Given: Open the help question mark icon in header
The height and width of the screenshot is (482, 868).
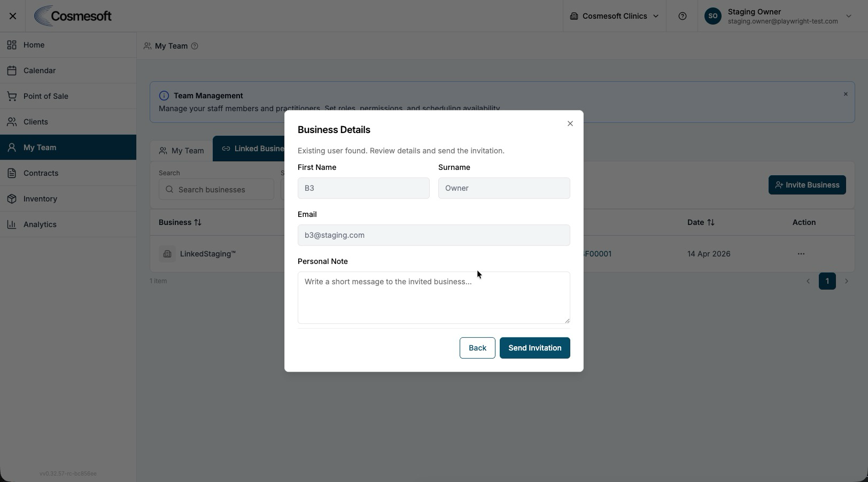Looking at the screenshot, I should coord(682,16).
